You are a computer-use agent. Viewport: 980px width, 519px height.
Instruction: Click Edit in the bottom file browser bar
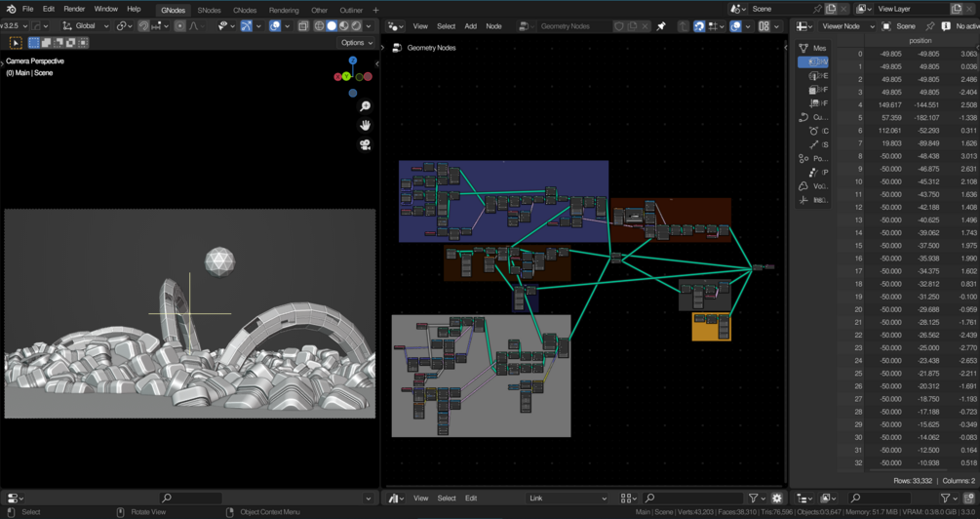click(x=471, y=499)
